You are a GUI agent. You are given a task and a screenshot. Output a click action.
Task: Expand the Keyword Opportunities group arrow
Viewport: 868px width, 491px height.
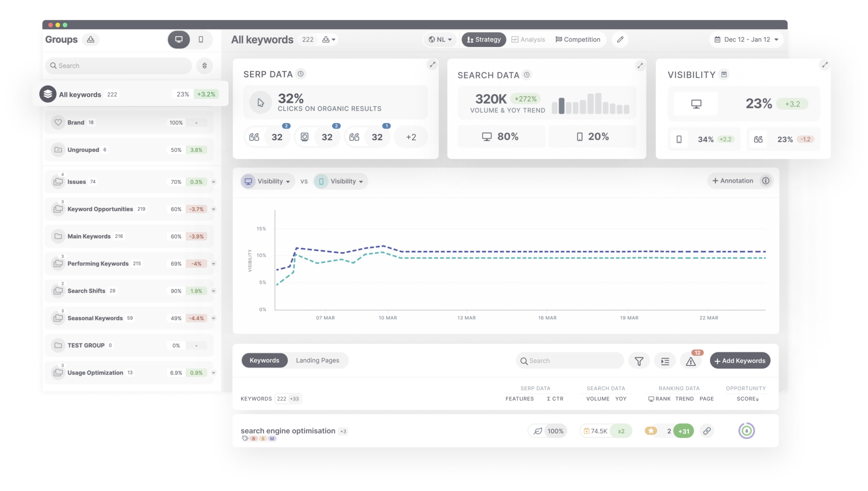[214, 209]
